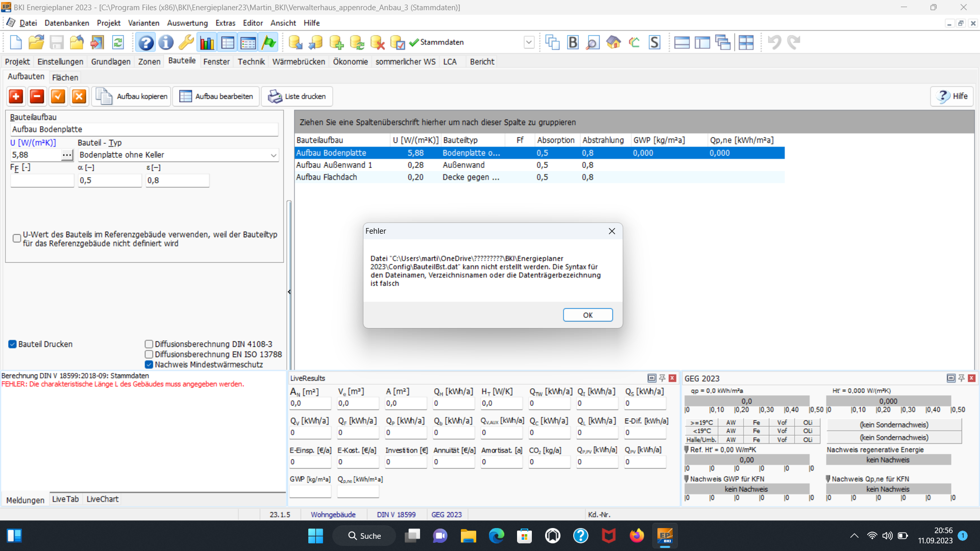Click the new blank document icon
The width and height of the screenshot is (980, 551).
[x=16, y=42]
